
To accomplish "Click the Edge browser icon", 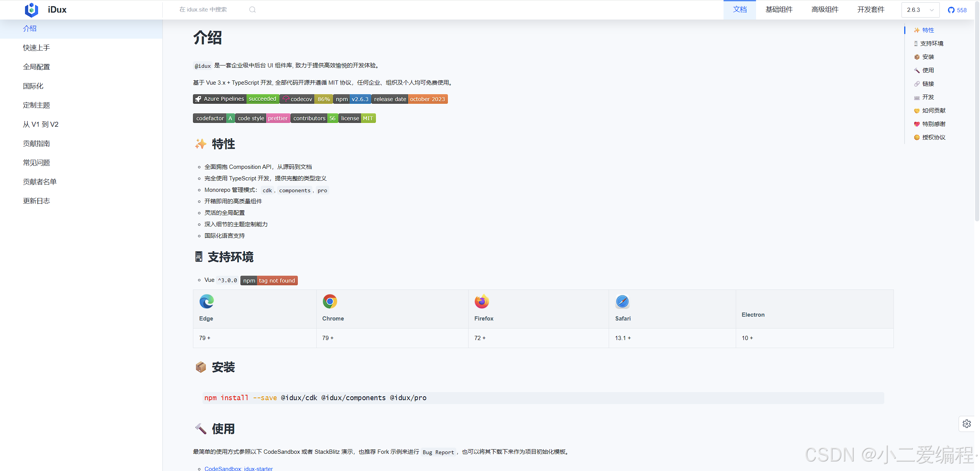I will coord(207,302).
